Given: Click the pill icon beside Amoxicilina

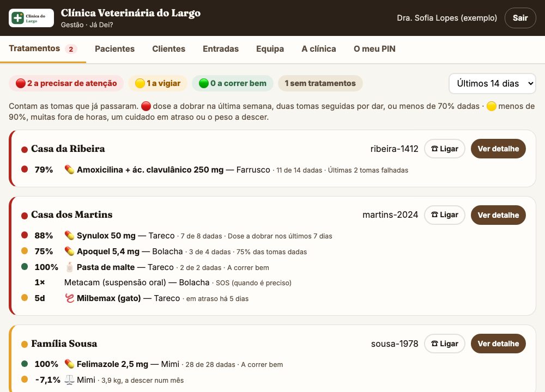Looking at the screenshot, I should (x=70, y=170).
